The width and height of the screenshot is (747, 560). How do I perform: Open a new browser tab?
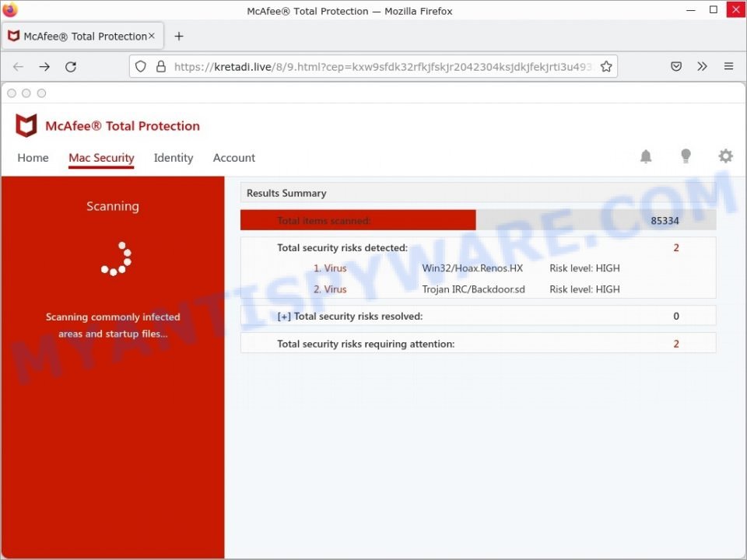point(179,37)
